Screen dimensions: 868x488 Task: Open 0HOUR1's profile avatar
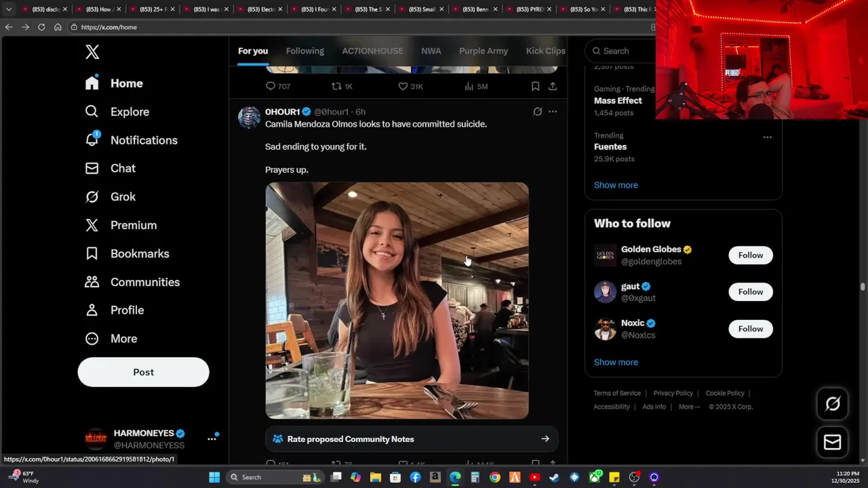(249, 117)
